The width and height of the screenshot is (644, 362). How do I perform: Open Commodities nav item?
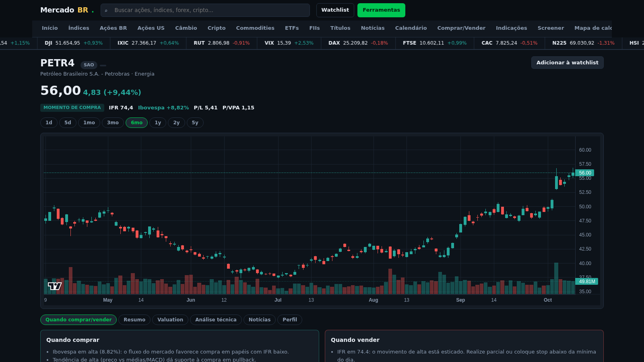pos(255,28)
